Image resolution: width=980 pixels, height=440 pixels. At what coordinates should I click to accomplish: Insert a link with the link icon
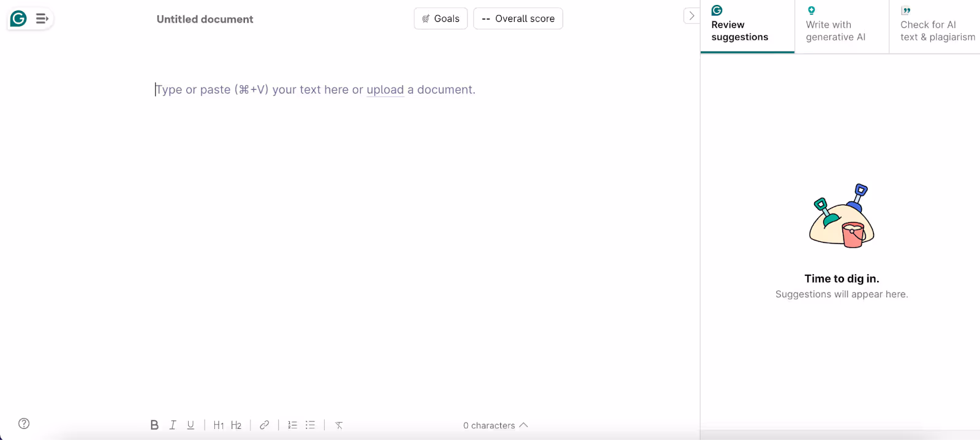pos(264,425)
